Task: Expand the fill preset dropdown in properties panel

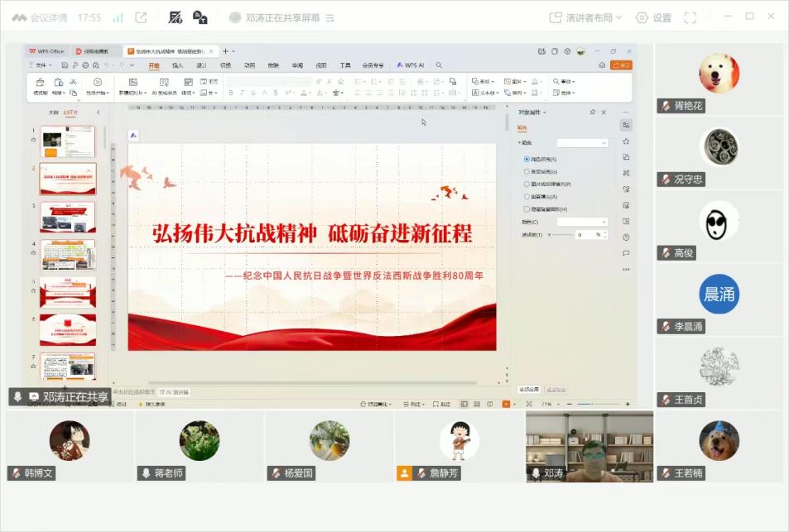Action: pyautogui.click(x=582, y=143)
